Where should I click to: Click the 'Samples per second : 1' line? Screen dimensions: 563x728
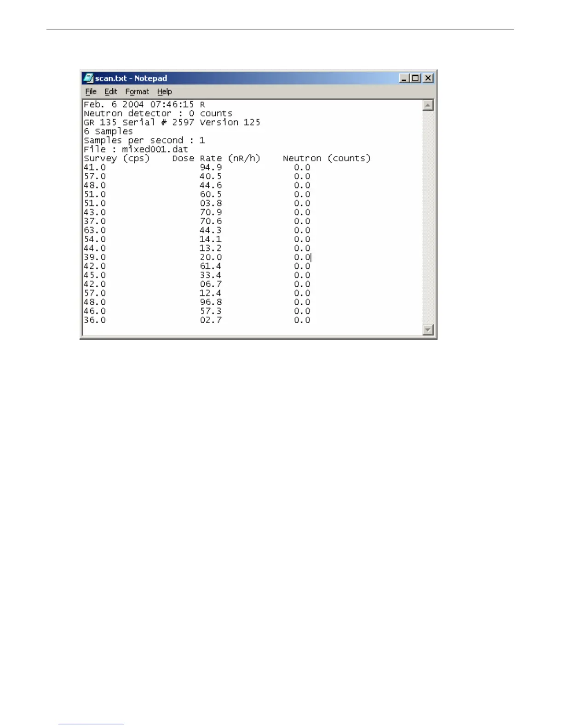coord(144,140)
